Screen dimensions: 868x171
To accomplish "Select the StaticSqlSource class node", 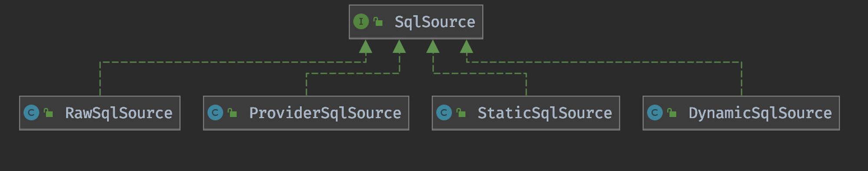I will [526, 113].
